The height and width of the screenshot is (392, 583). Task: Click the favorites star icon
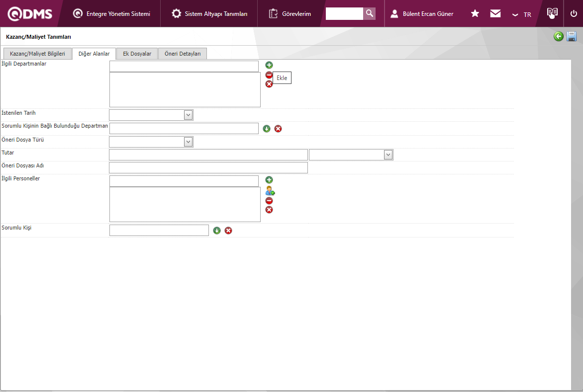(475, 14)
